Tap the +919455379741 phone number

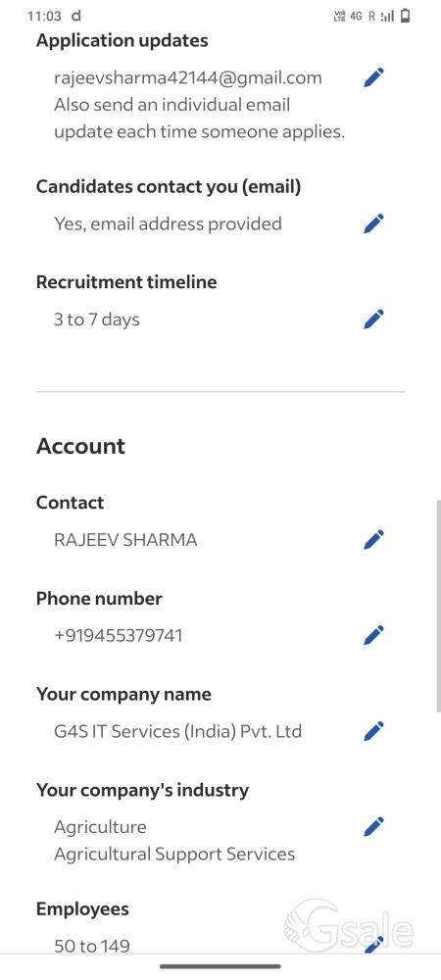[x=118, y=636]
